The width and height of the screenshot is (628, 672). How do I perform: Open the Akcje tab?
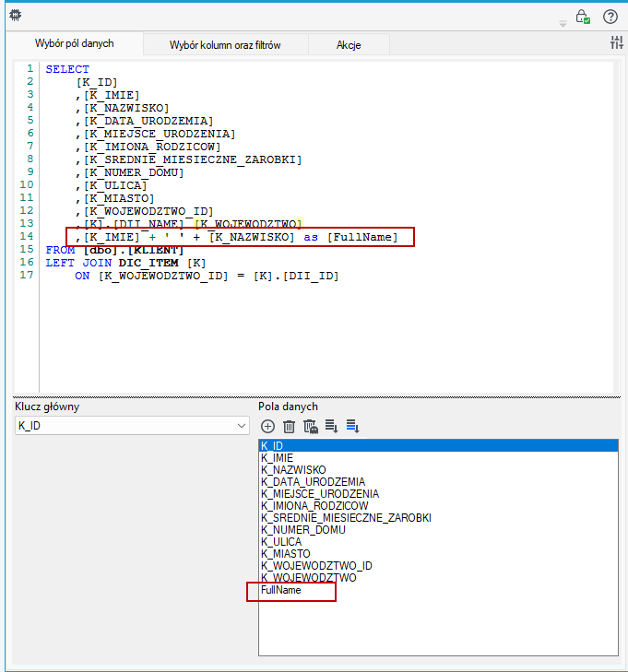coord(349,45)
